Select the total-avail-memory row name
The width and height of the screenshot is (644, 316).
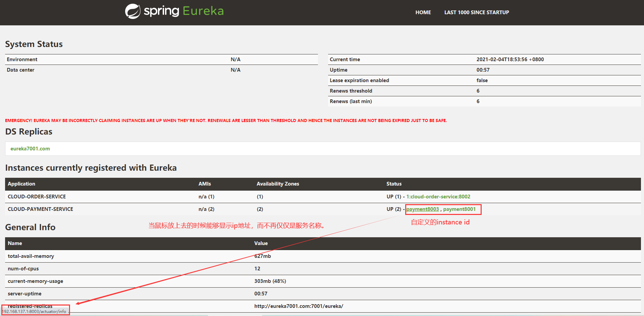click(x=31, y=256)
